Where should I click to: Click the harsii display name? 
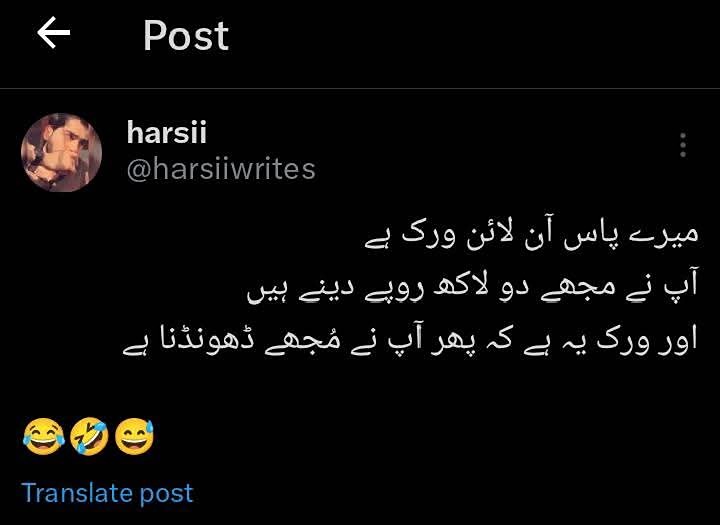click(167, 132)
